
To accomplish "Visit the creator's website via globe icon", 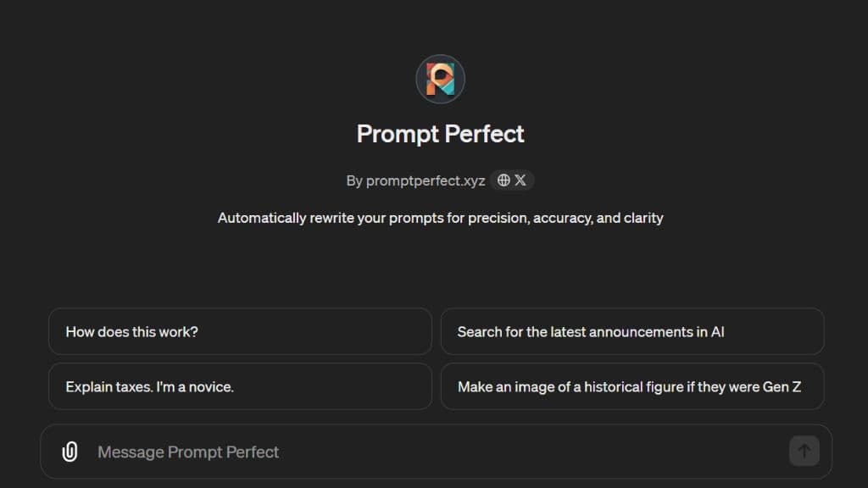I will [504, 180].
